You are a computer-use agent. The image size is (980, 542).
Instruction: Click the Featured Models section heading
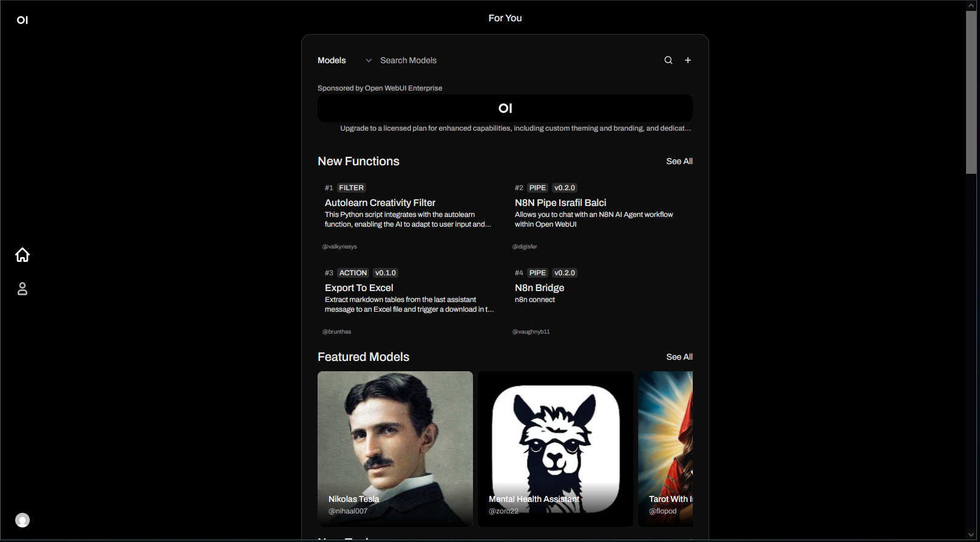click(363, 357)
